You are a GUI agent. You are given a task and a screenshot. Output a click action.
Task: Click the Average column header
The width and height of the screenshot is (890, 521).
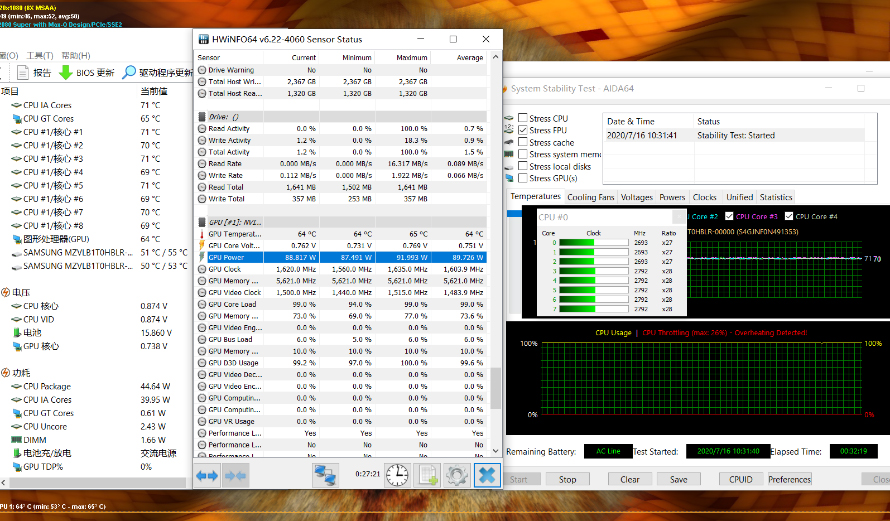(459, 57)
